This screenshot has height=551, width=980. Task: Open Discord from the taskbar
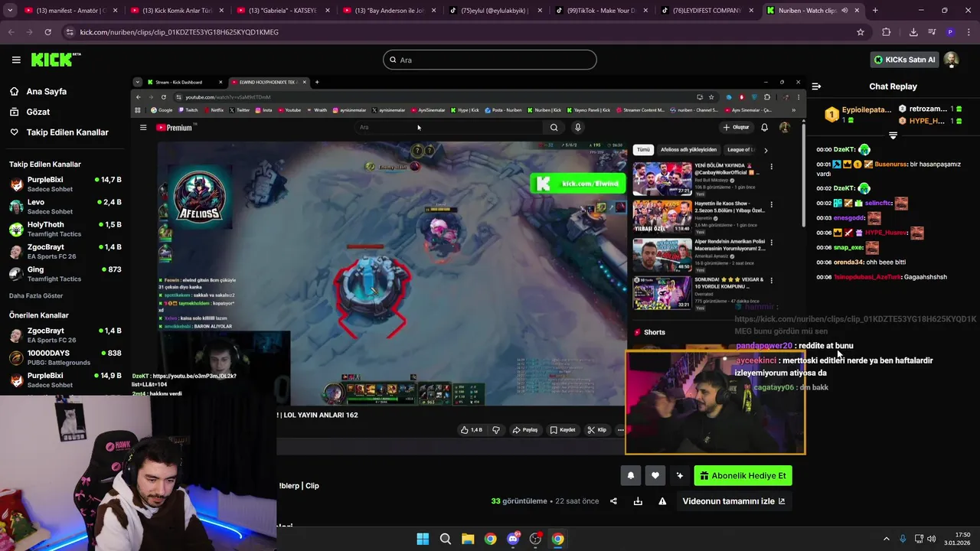pos(513,539)
